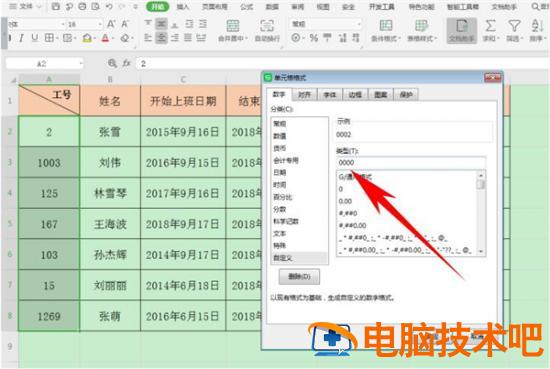
Task: Click the Undo arrow icon
Action: (109, 6)
